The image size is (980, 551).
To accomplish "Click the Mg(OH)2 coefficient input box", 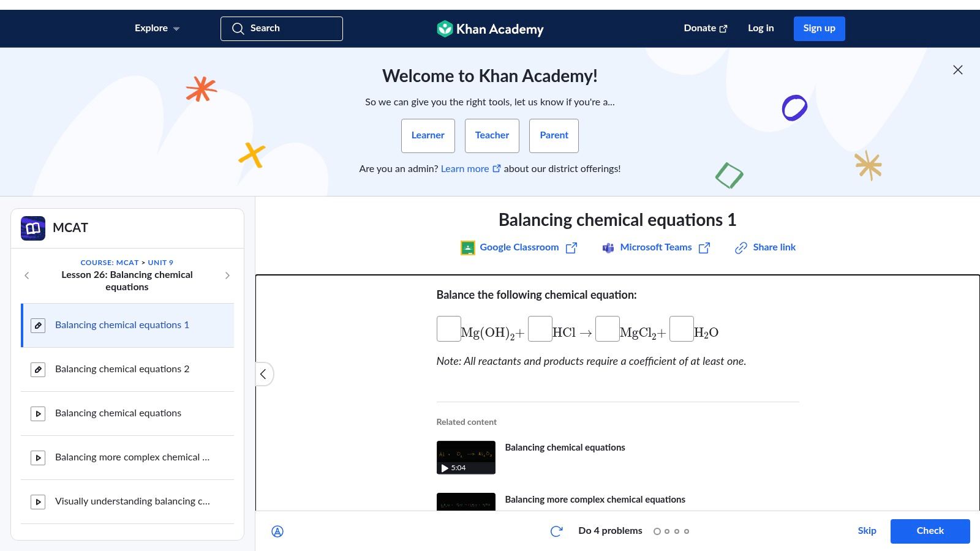I will [449, 329].
